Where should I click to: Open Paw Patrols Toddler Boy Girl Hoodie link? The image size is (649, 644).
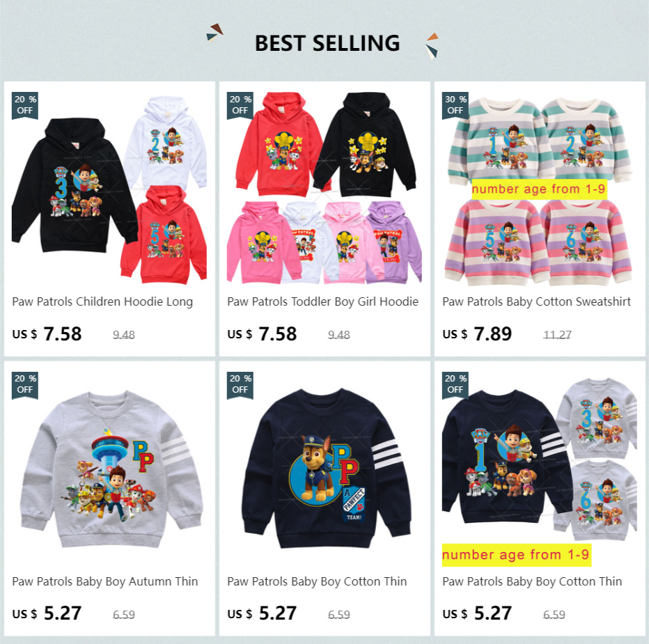point(323,301)
